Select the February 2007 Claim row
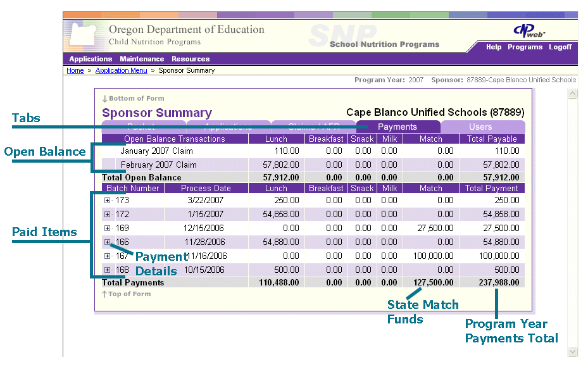This screenshot has height=369, width=588. tap(313, 165)
